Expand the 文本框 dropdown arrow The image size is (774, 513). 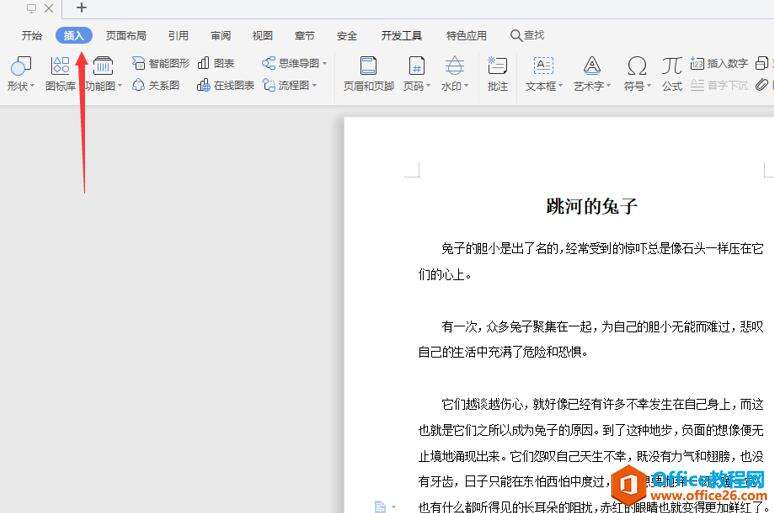(x=560, y=86)
